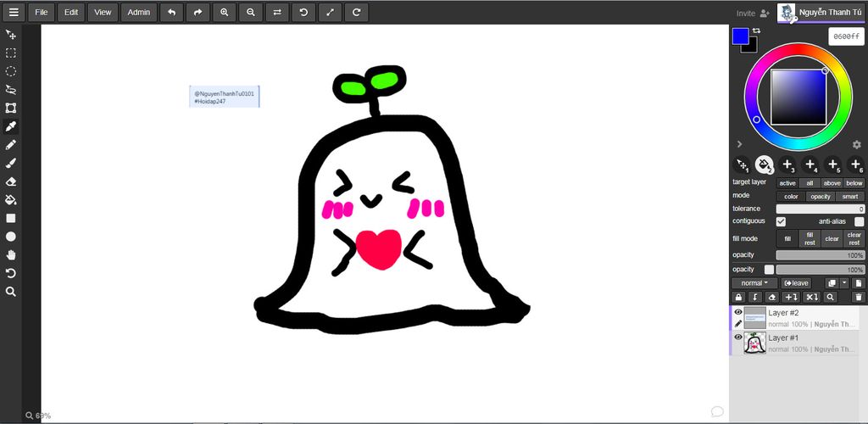Swap foreground and background colors
Screen dimensions: 868x424
[x=757, y=31]
